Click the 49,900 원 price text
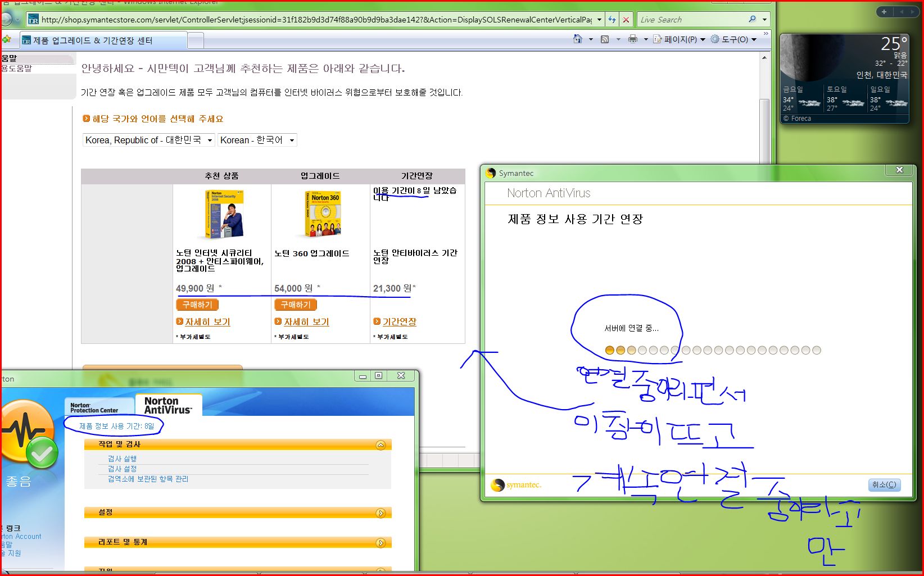 pos(195,288)
